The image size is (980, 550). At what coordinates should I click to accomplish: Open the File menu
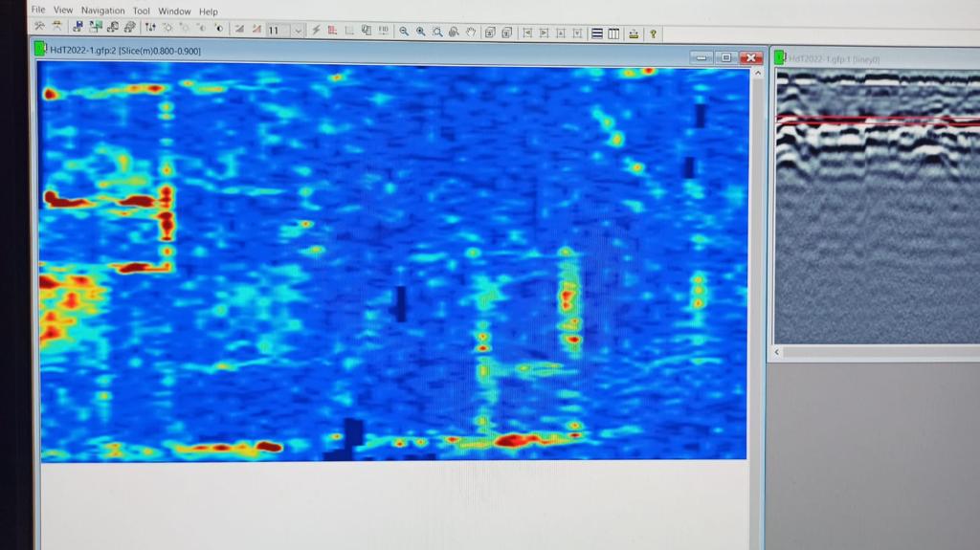[x=38, y=10]
